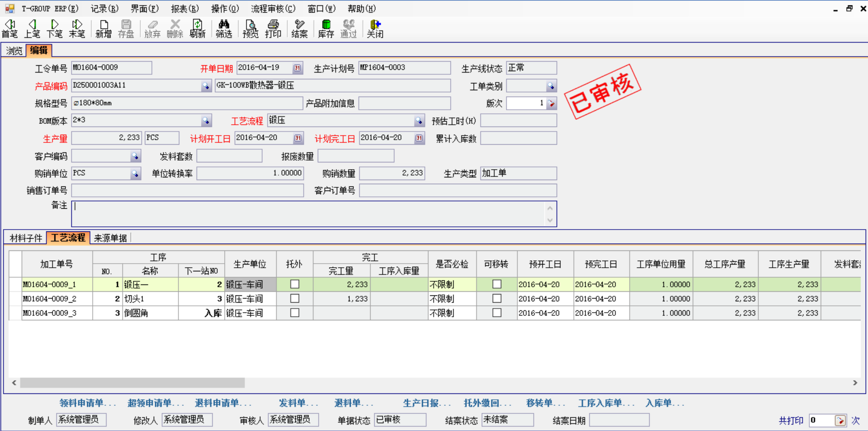The image size is (868, 431).
Task: Open the 工艺流程 lookup selector
Action: coord(418,120)
